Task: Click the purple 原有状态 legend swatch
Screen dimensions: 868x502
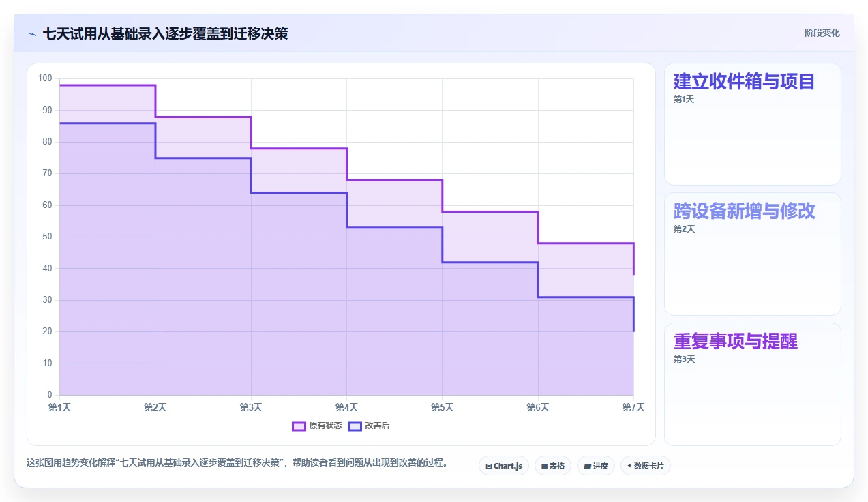Action: 299,426
